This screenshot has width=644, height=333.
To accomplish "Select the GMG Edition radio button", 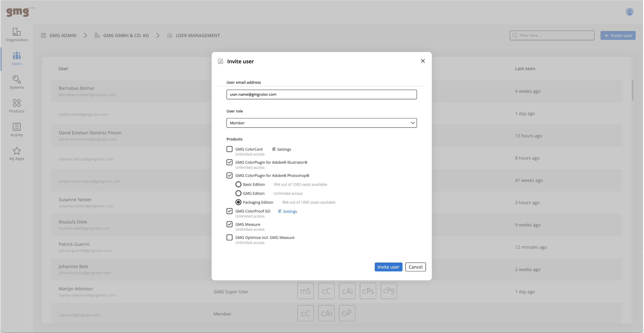I will [x=238, y=193].
